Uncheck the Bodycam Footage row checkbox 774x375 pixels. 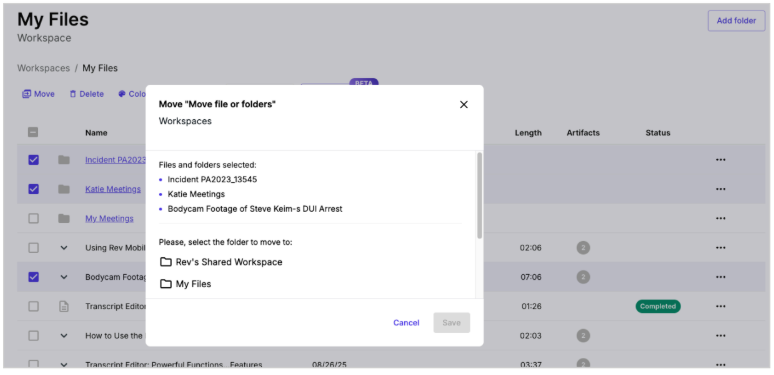[x=33, y=277]
